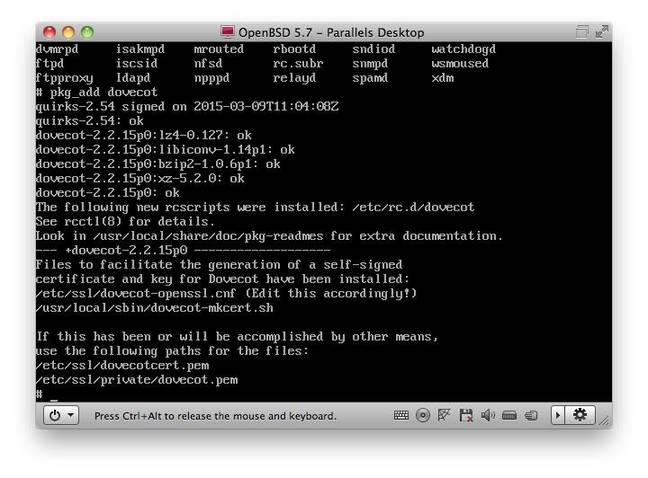The width and height of the screenshot is (648, 478).
Task: Click the 'bzip2-1.0.6p1: ok' line
Action: tap(158, 164)
